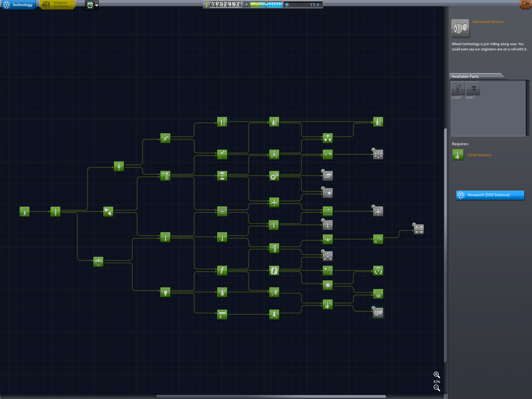Select the Advanced Electrics battery node
The height and width of the screenshot is (399, 532).
coord(274,270)
